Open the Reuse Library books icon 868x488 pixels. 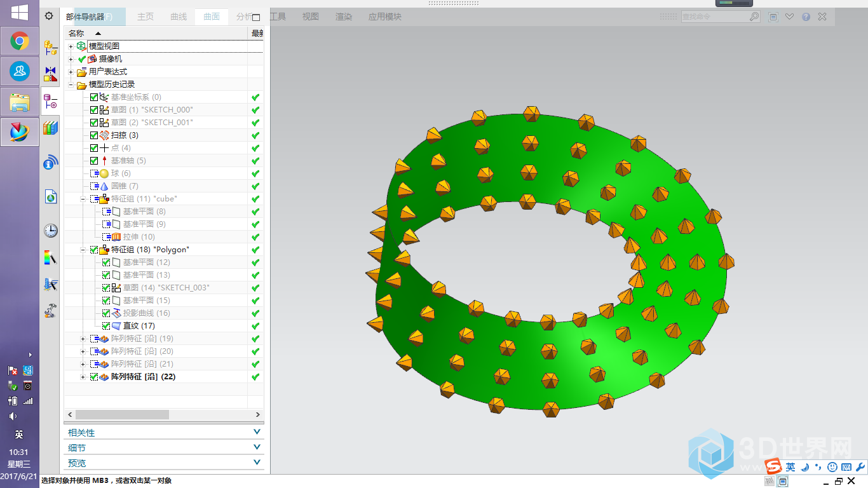(x=50, y=128)
